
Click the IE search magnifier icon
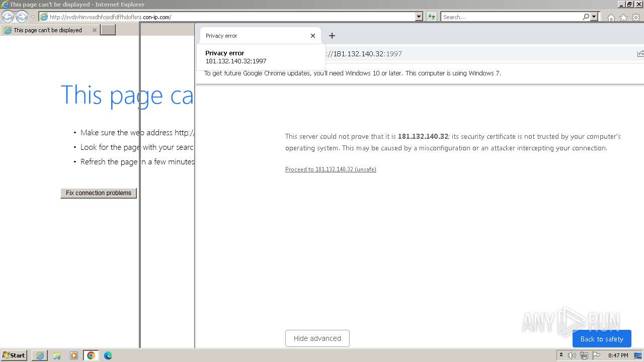click(586, 17)
